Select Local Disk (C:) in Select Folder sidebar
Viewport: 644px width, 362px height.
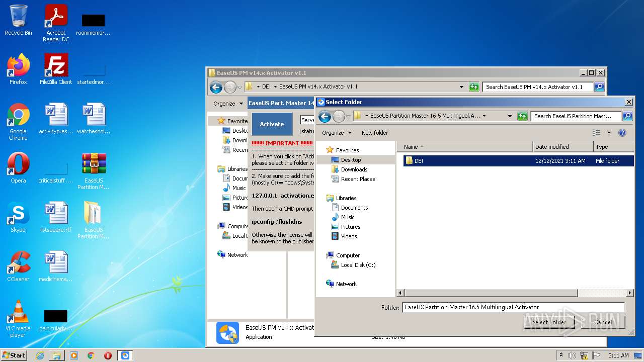point(353,265)
